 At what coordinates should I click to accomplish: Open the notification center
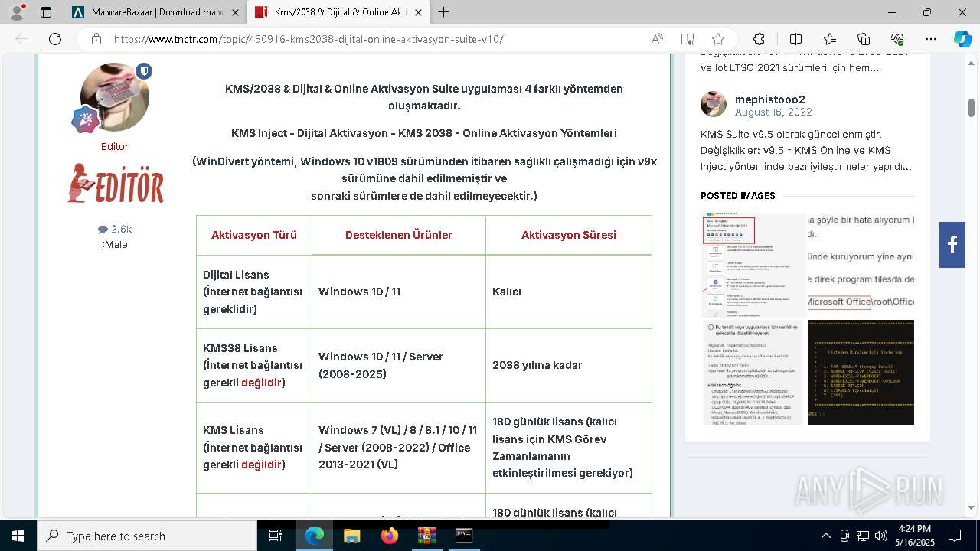tap(955, 536)
